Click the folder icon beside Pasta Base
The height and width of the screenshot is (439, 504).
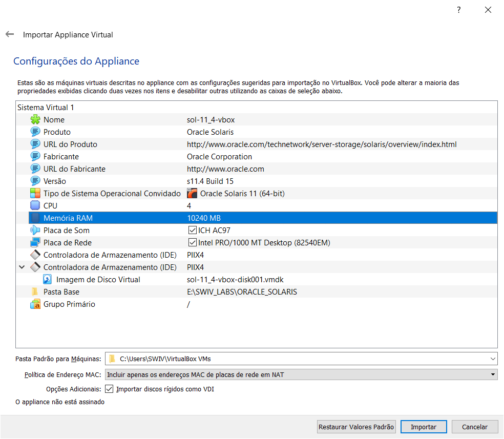35,291
